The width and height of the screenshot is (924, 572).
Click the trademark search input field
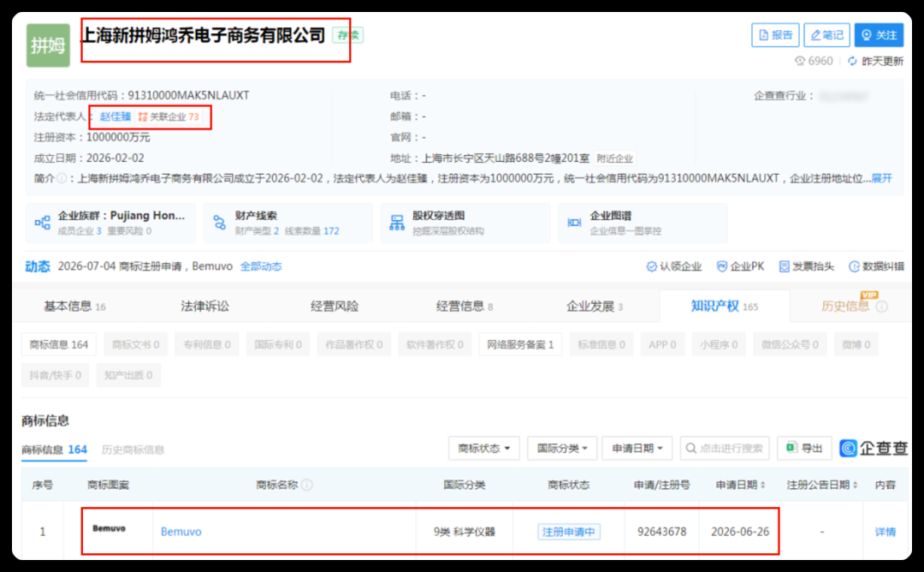pyautogui.click(x=725, y=448)
